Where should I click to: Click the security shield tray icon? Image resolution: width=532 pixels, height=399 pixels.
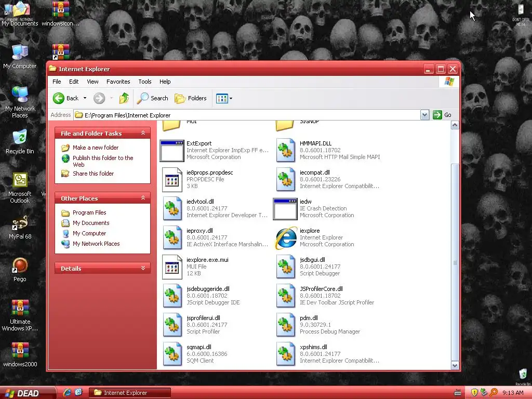point(474,393)
